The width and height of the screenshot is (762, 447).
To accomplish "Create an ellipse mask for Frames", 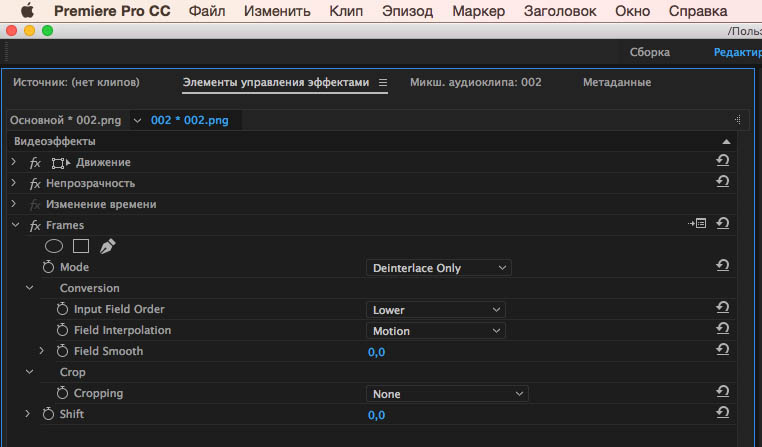I will click(54, 246).
